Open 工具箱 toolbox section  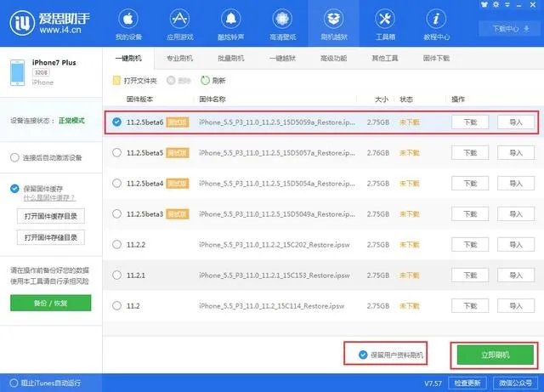click(385, 25)
